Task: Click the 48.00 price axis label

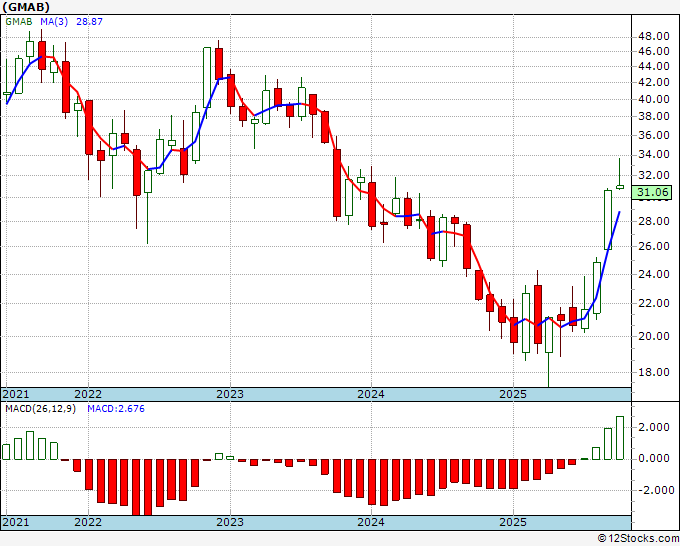Action: coord(654,36)
